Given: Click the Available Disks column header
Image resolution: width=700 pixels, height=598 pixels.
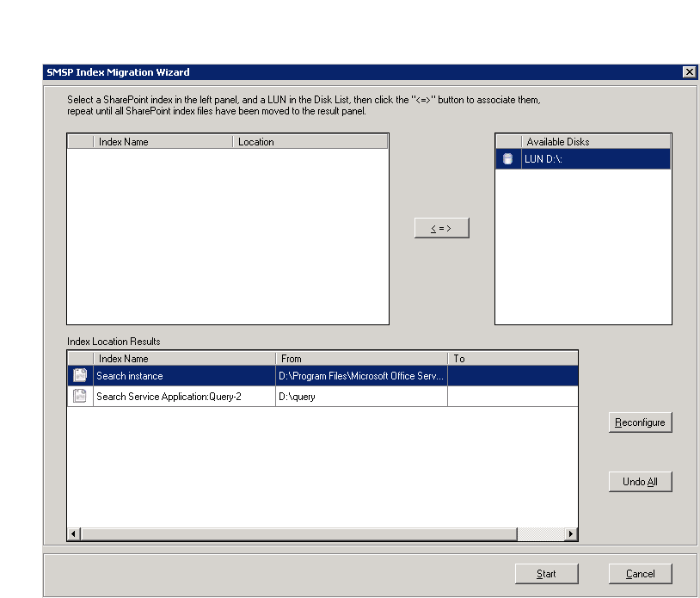Looking at the screenshot, I should tap(596, 142).
